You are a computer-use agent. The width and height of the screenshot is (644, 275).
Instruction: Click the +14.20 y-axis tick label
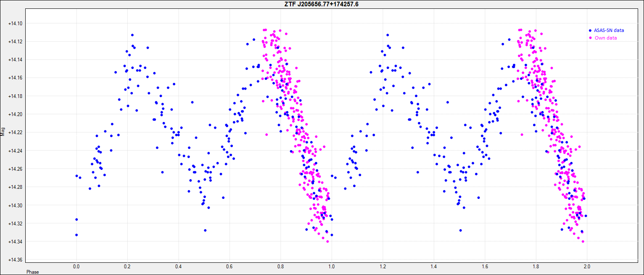coord(16,114)
